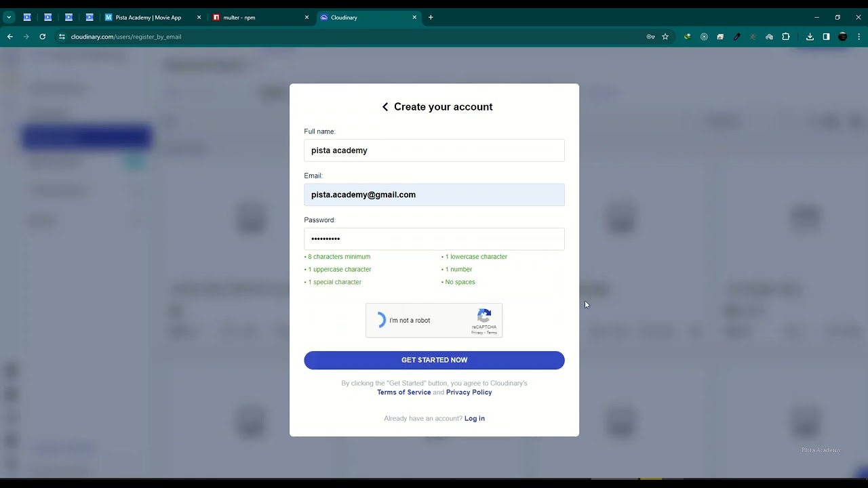Click the browser Forward arrow
The image size is (868, 488).
pos(26,37)
